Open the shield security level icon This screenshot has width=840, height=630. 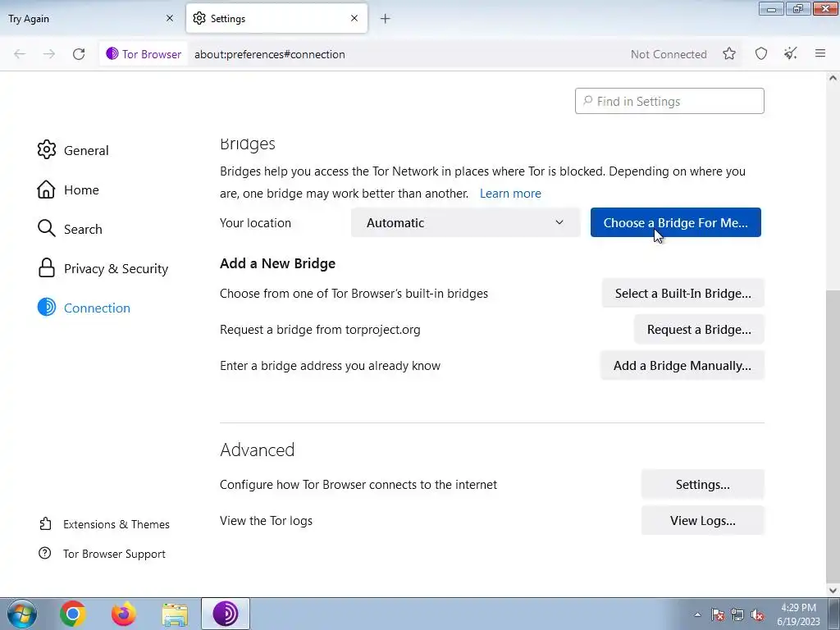[x=761, y=53]
